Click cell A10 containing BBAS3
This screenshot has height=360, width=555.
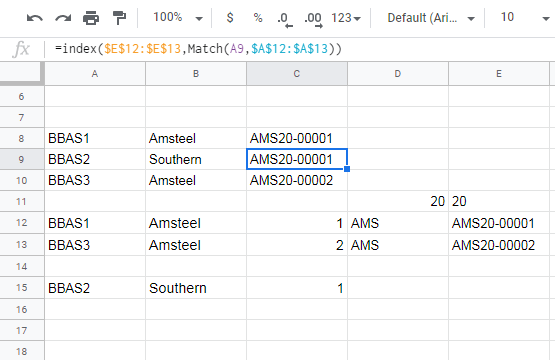95,181
